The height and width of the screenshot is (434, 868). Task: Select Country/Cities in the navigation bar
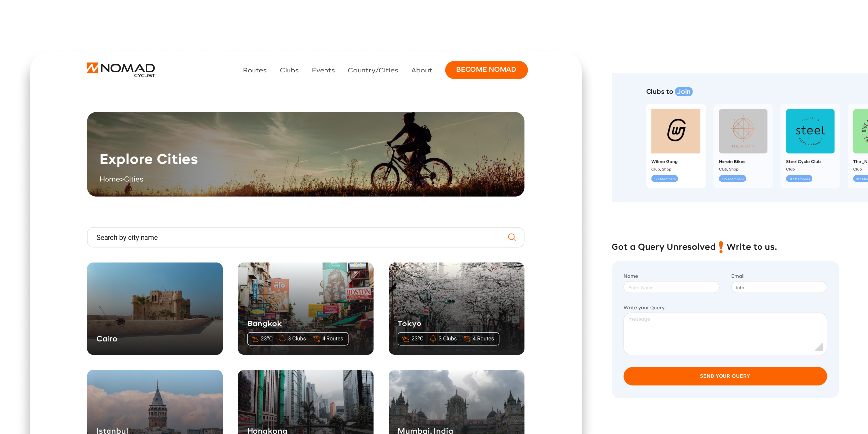click(372, 70)
